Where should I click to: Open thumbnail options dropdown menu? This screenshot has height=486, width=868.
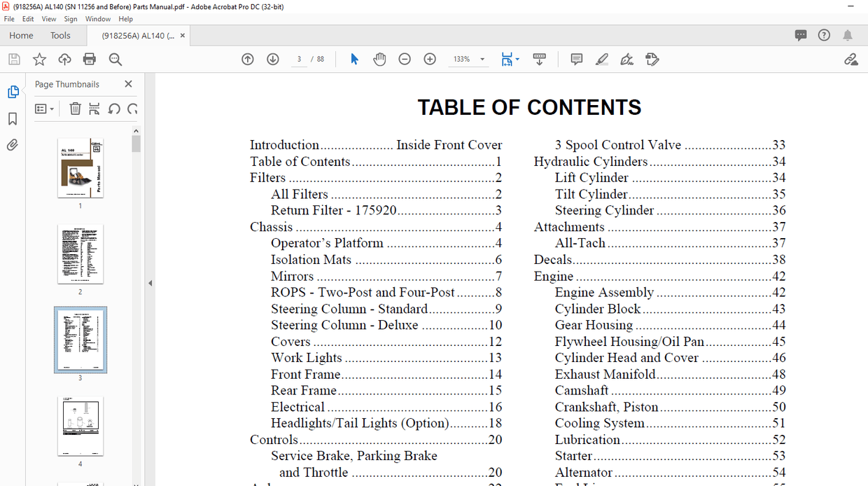pos(45,109)
